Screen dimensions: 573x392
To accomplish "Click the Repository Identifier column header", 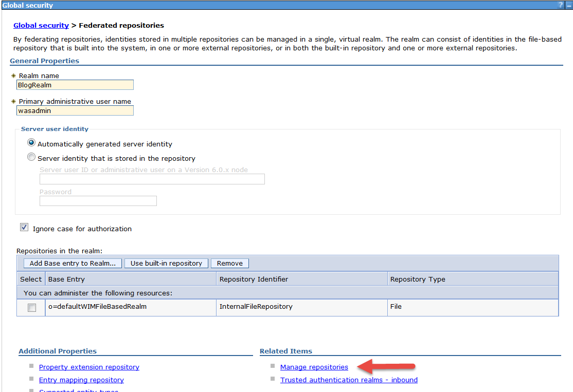I will [254, 279].
